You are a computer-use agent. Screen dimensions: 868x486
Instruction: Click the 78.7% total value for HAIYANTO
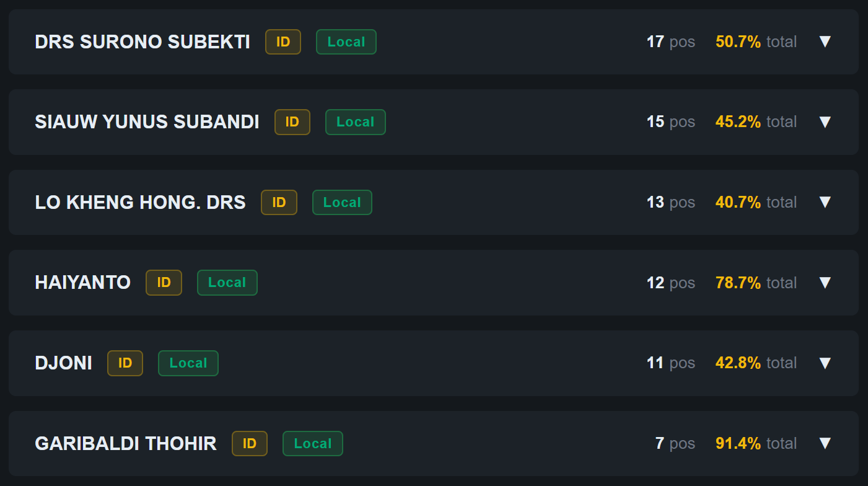coord(738,283)
